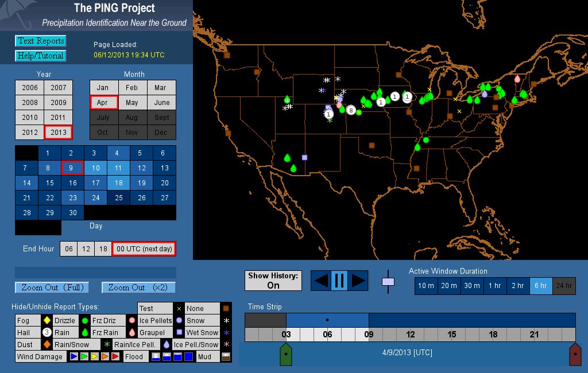Click the dark red end time marker
The image size is (588, 373).
tap(575, 354)
